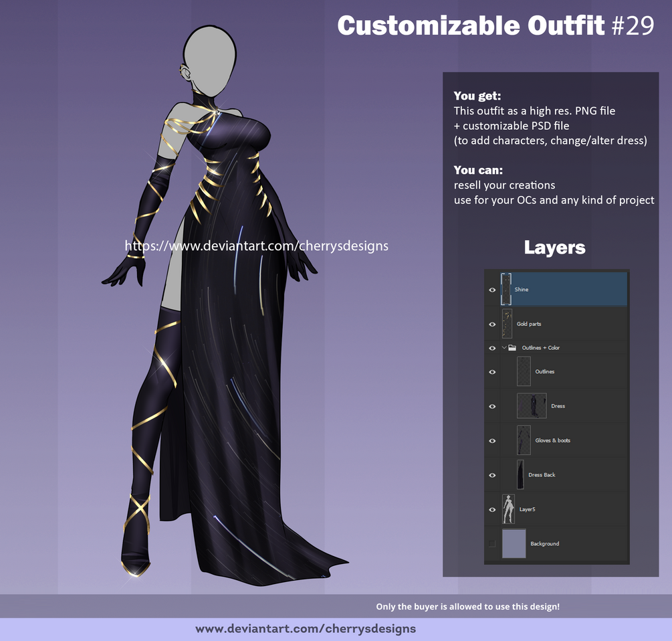Open the deviantart.com/cherrysdesigns watermark link

tap(256, 246)
